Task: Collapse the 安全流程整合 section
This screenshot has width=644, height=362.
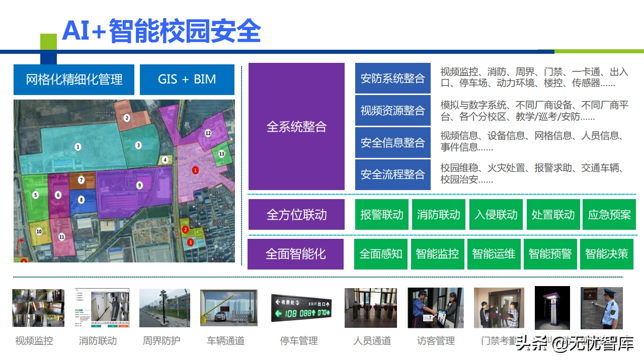Action: point(393,175)
